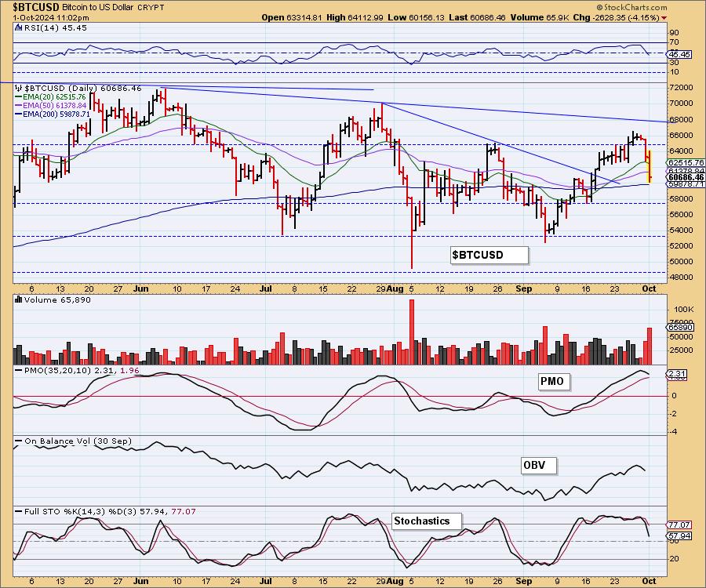706x588 pixels.
Task: Click the bar icon beside Volume 65,890
Action: pos(19,299)
